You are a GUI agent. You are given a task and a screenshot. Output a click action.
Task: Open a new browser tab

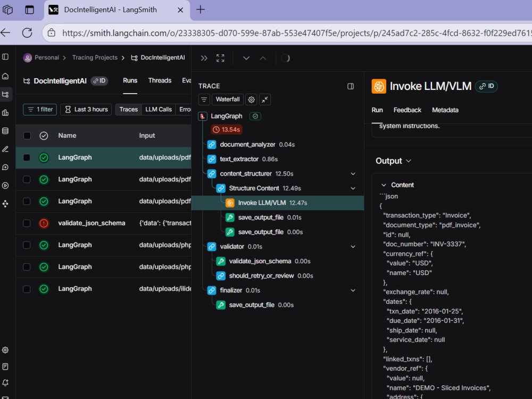coord(200,10)
